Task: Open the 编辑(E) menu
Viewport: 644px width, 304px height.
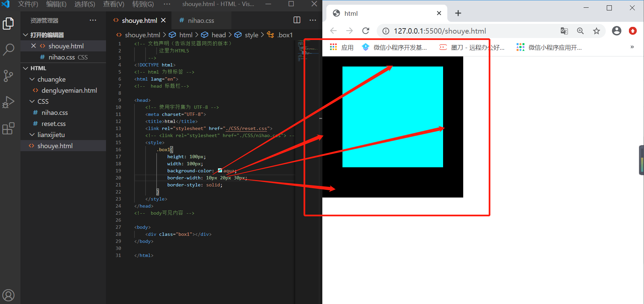Action: (56, 4)
